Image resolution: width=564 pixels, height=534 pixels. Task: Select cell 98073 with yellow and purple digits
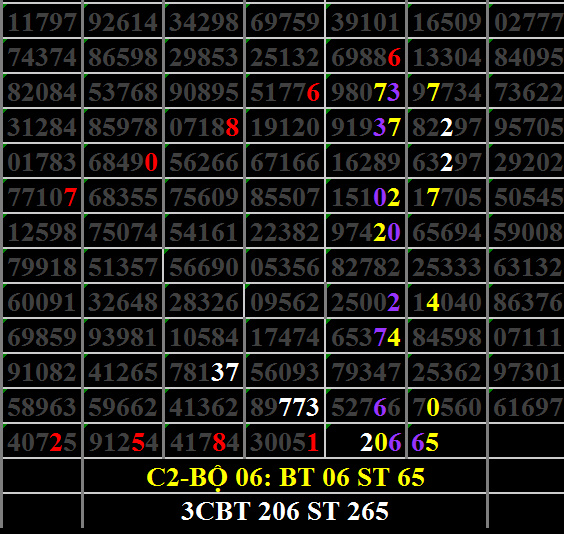(366, 92)
